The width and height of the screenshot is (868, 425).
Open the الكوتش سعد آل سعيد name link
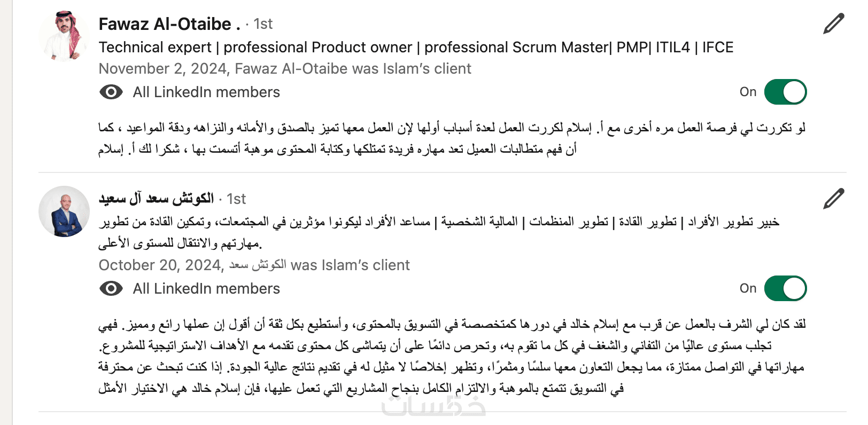click(x=156, y=199)
